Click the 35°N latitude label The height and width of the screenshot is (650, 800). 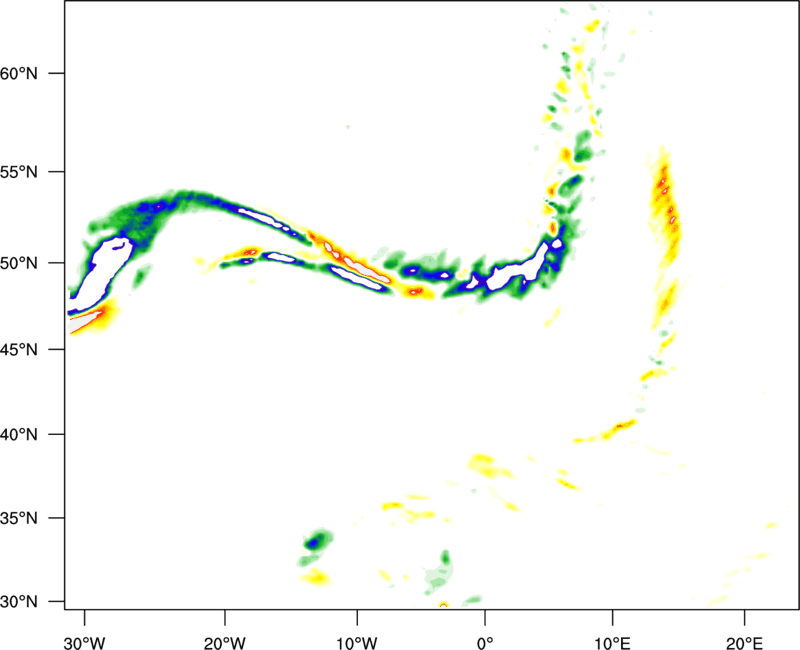(19, 518)
